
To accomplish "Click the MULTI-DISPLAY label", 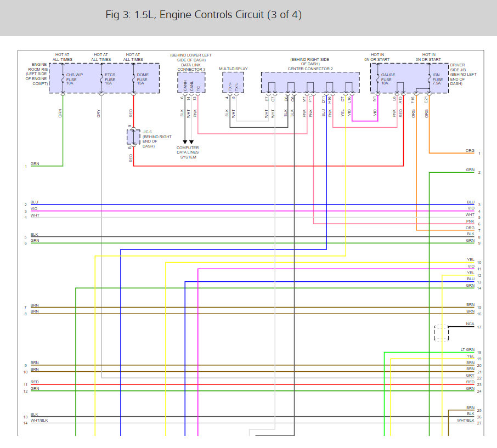I will (233, 69).
